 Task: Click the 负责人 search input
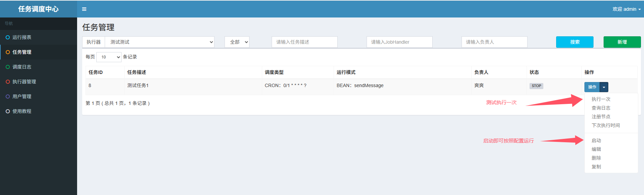pyautogui.click(x=495, y=42)
